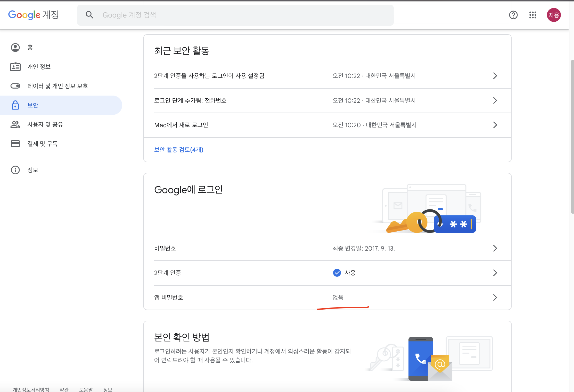Go to 사용자 및 공유 menu item
The image size is (574, 392).
(45, 125)
